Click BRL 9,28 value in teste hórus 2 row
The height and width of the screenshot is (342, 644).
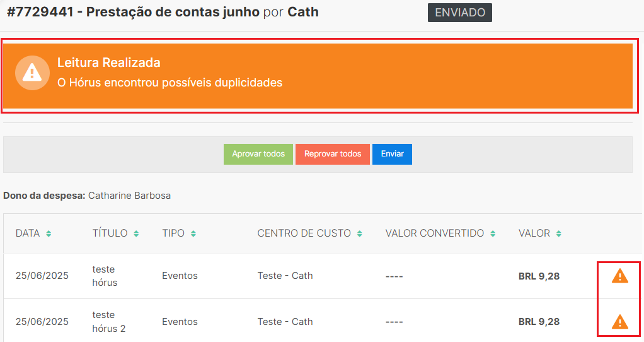[x=539, y=321]
